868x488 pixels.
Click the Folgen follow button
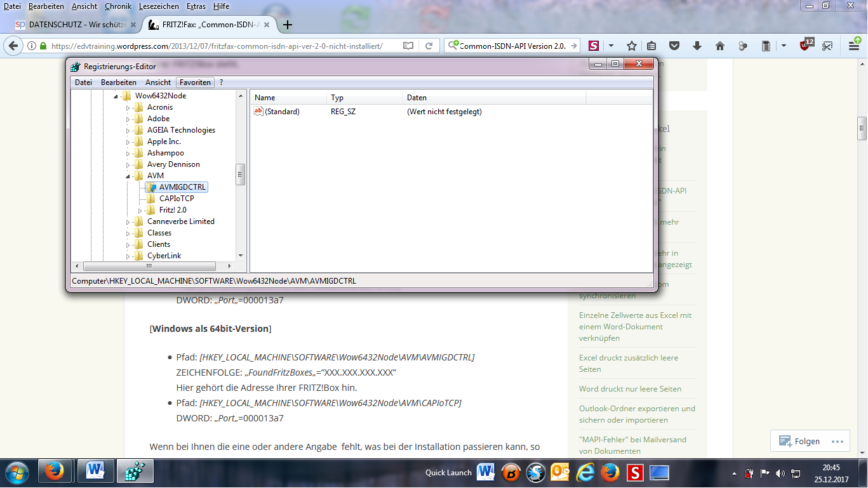[799, 442]
